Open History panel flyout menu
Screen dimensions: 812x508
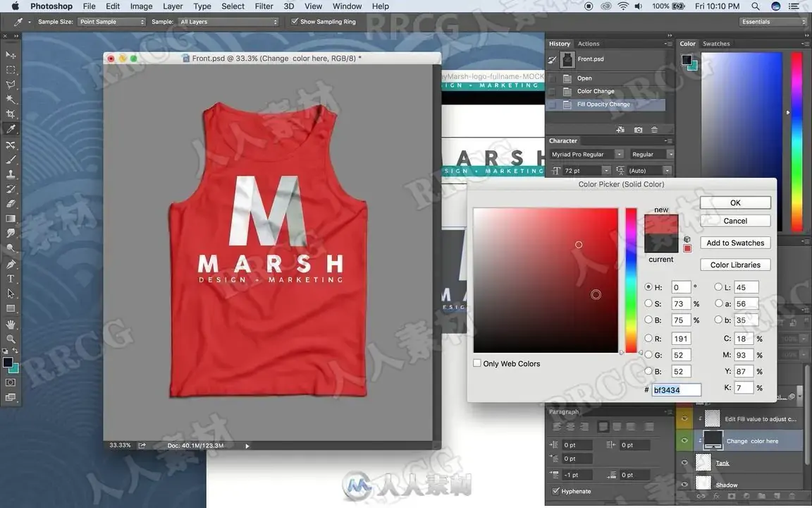pos(668,44)
